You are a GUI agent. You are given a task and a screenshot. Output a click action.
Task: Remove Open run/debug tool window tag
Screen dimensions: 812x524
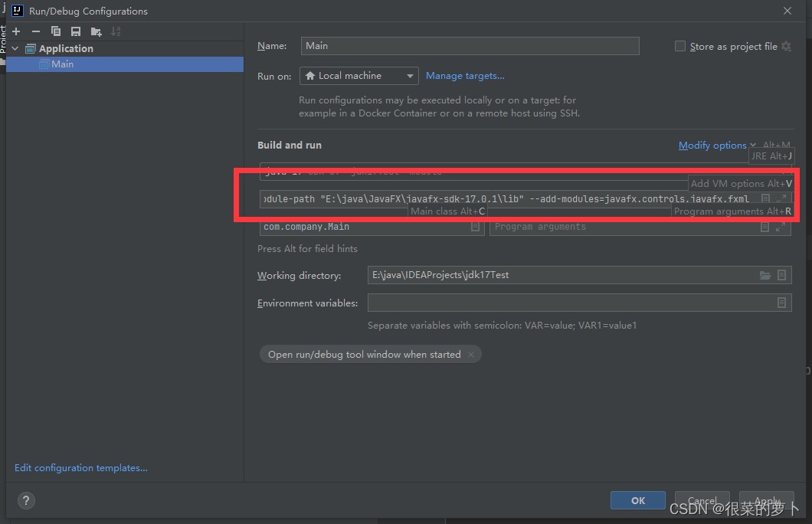click(471, 354)
